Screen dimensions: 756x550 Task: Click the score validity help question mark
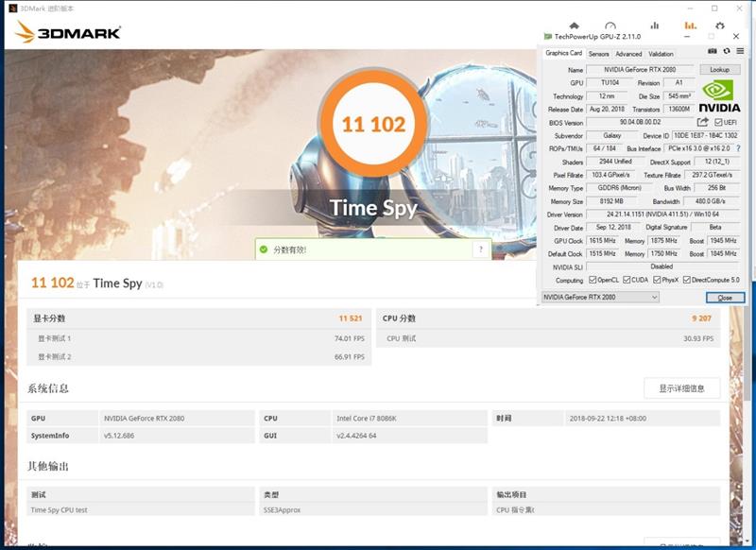point(481,249)
